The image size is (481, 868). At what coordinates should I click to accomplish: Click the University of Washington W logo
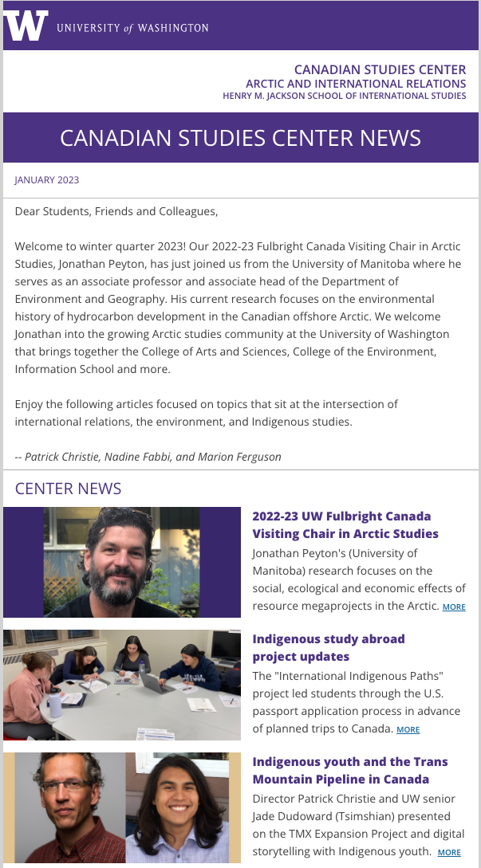26,26
